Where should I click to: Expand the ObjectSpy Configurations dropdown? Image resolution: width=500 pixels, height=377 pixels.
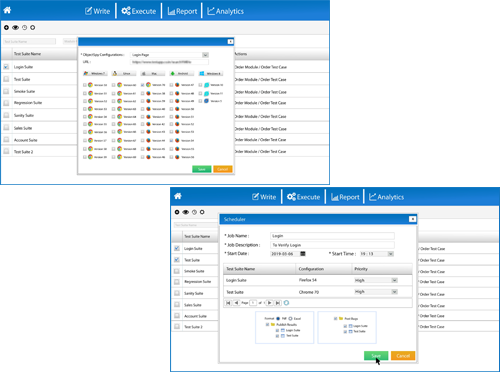[x=205, y=55]
